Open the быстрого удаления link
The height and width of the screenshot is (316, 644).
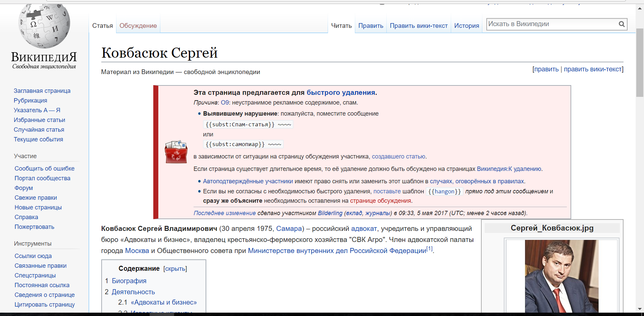[341, 92]
